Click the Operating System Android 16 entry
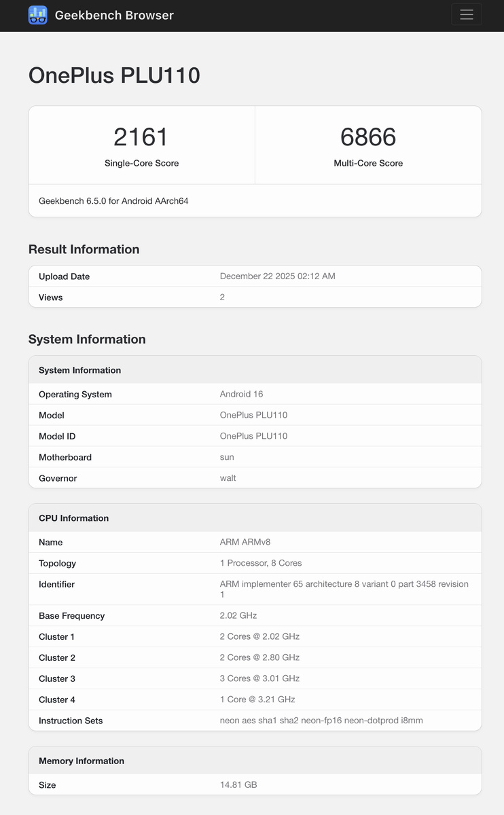This screenshot has height=815, width=504. pyautogui.click(x=255, y=394)
